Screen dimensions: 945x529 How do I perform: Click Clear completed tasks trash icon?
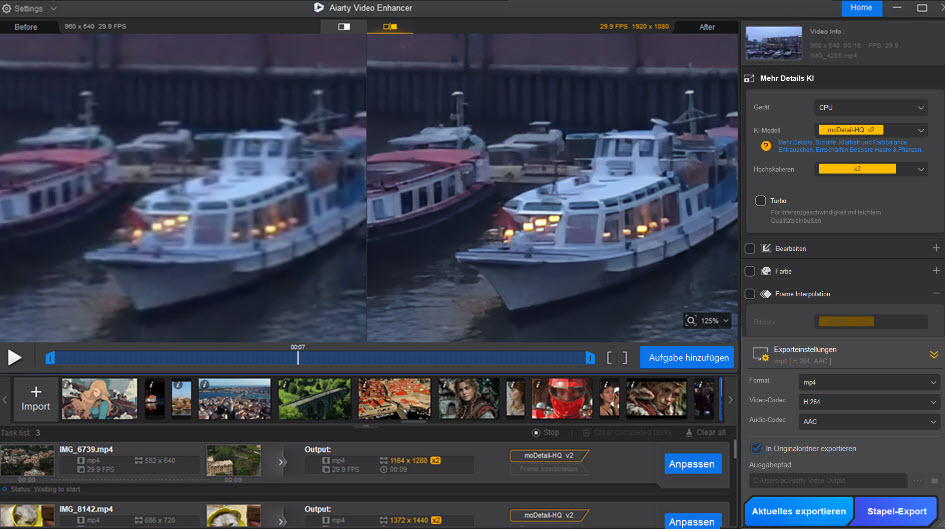tap(586, 433)
